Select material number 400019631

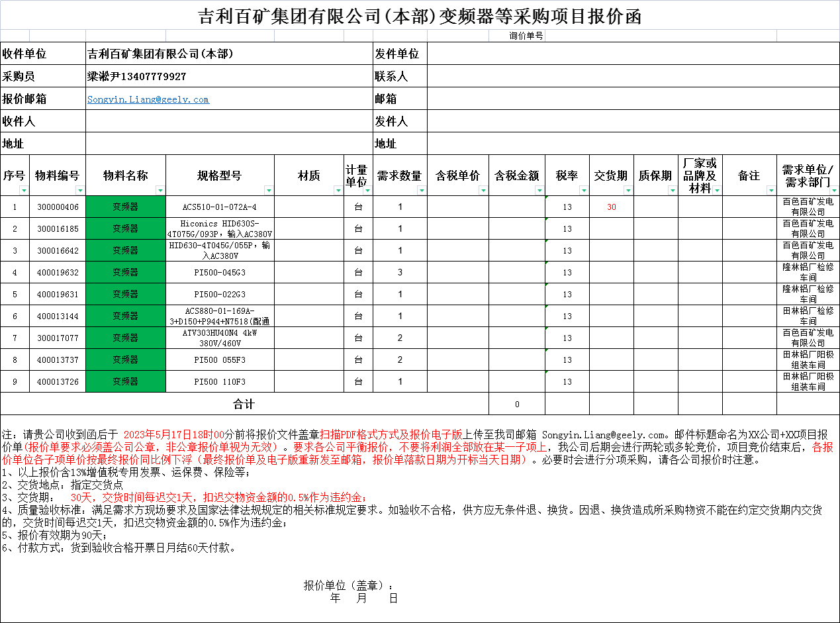click(58, 294)
